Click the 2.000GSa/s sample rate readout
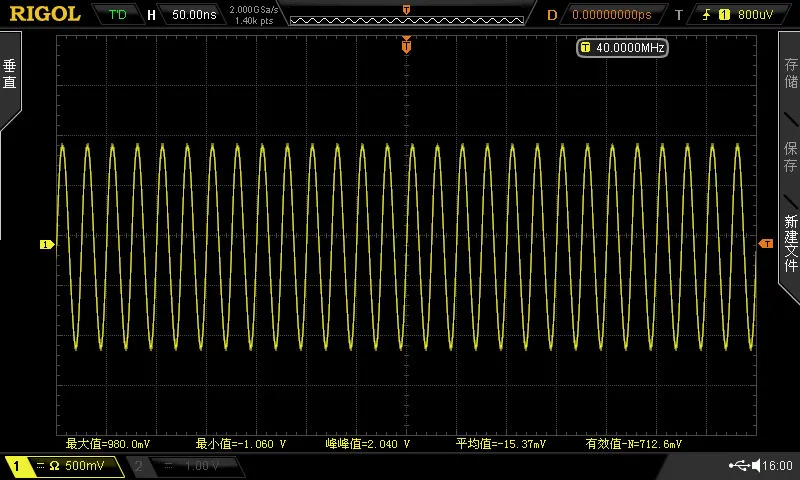 (x=254, y=10)
